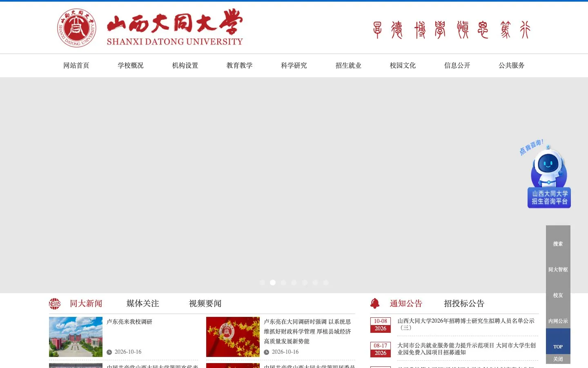
Task: Open notice 大同市公共就业服务能力提升示范项目
Action: 466,349
